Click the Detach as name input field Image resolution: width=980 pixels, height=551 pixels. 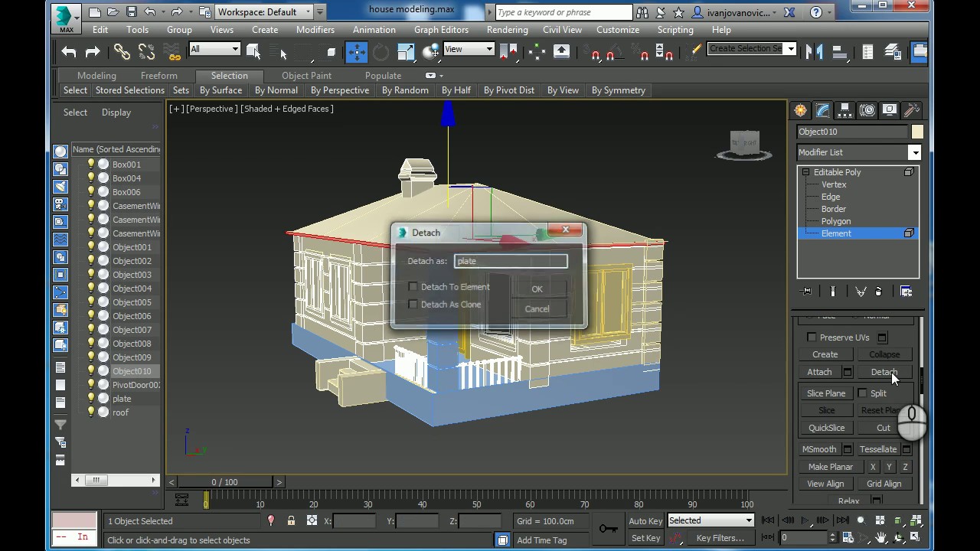[x=511, y=261]
